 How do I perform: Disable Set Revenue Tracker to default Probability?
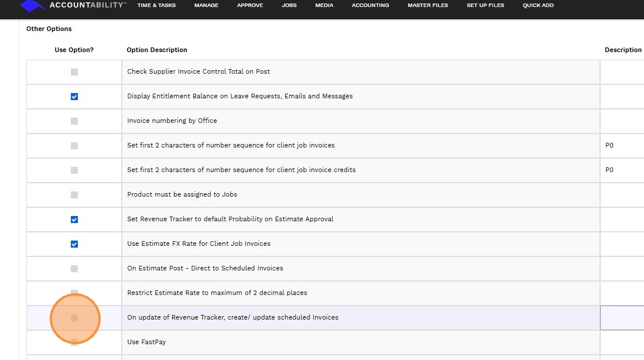coord(74,220)
